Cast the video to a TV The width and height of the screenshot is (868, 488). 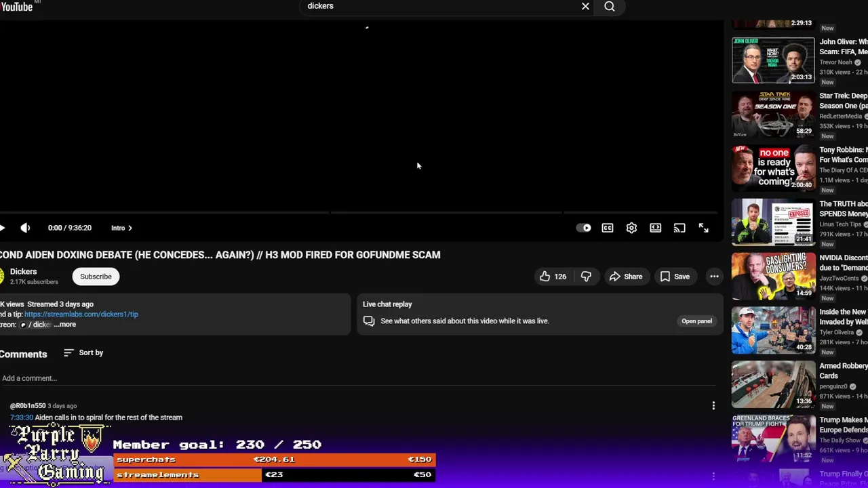tap(679, 228)
